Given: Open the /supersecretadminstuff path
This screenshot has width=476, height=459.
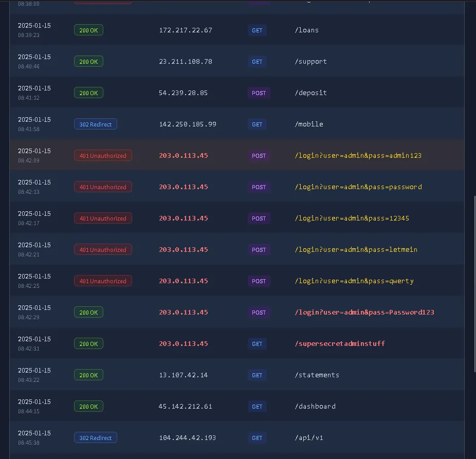Looking at the screenshot, I should pyautogui.click(x=340, y=344).
